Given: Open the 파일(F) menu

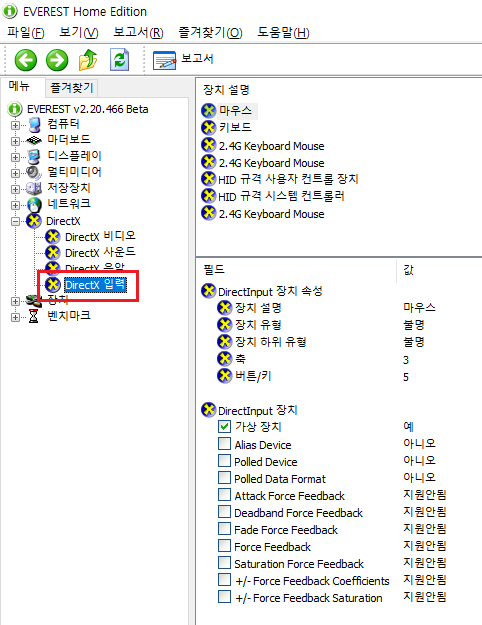Looking at the screenshot, I should 26,32.
